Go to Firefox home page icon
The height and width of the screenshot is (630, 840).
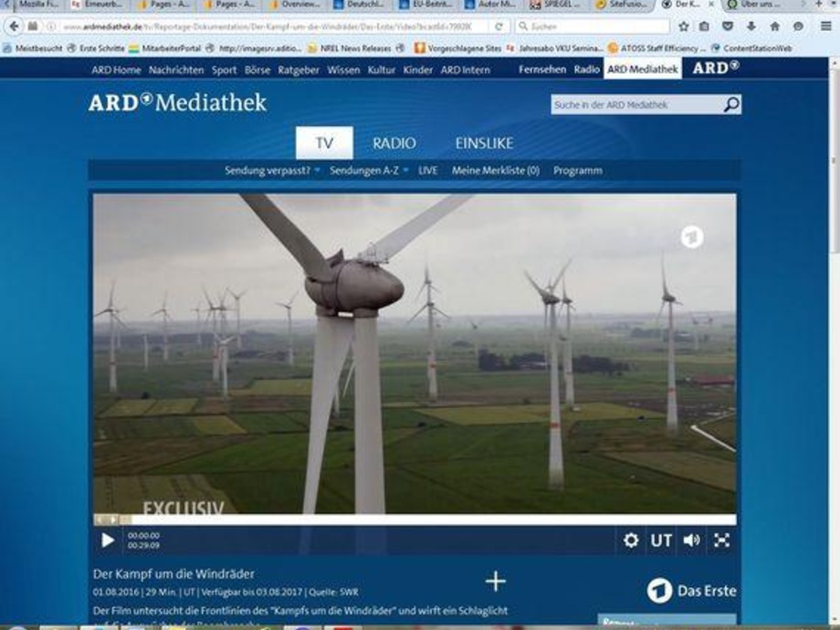click(x=774, y=26)
